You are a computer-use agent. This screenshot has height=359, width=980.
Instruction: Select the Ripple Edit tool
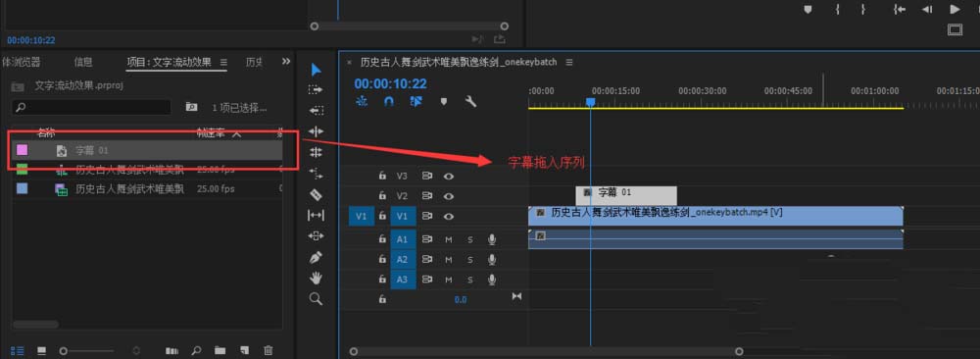316,131
